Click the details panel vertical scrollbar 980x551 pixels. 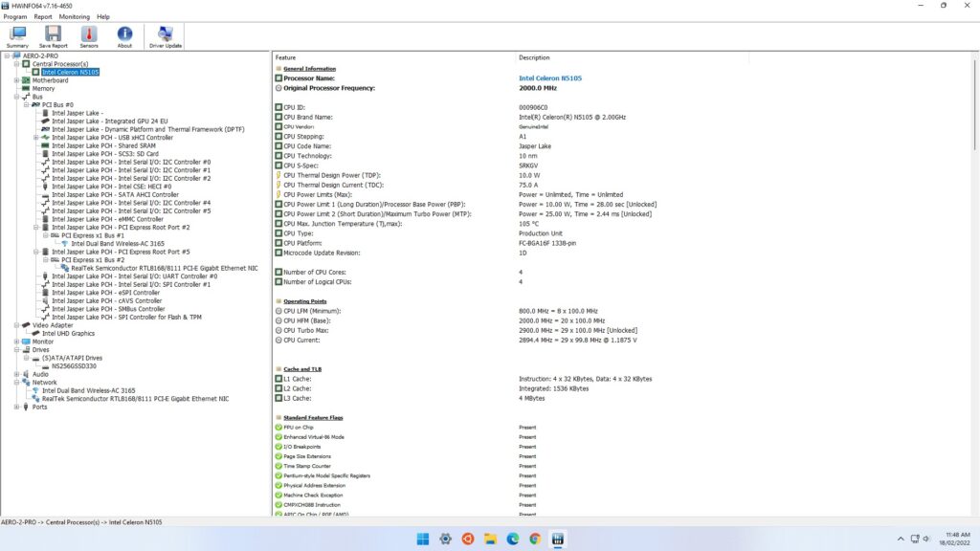point(974,287)
